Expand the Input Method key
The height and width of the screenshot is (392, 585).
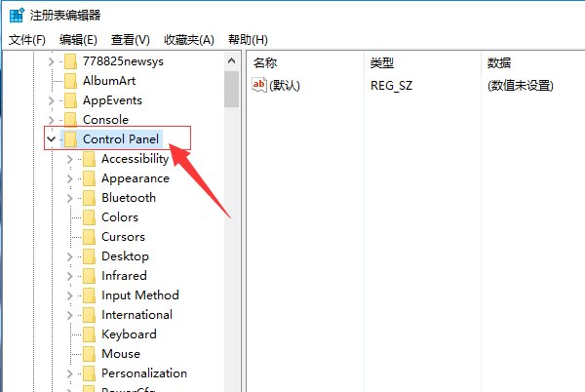(70, 295)
